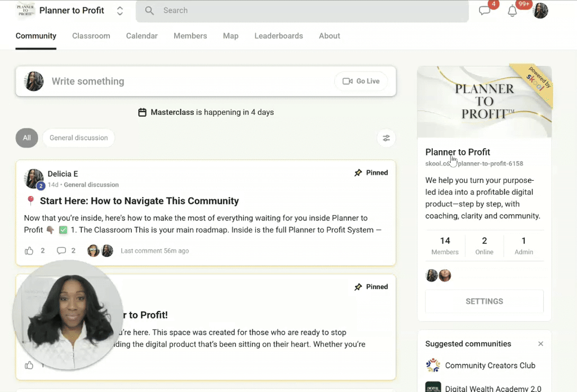Click the search magnifier icon
Image resolution: width=577 pixels, height=392 pixels.
149,11
